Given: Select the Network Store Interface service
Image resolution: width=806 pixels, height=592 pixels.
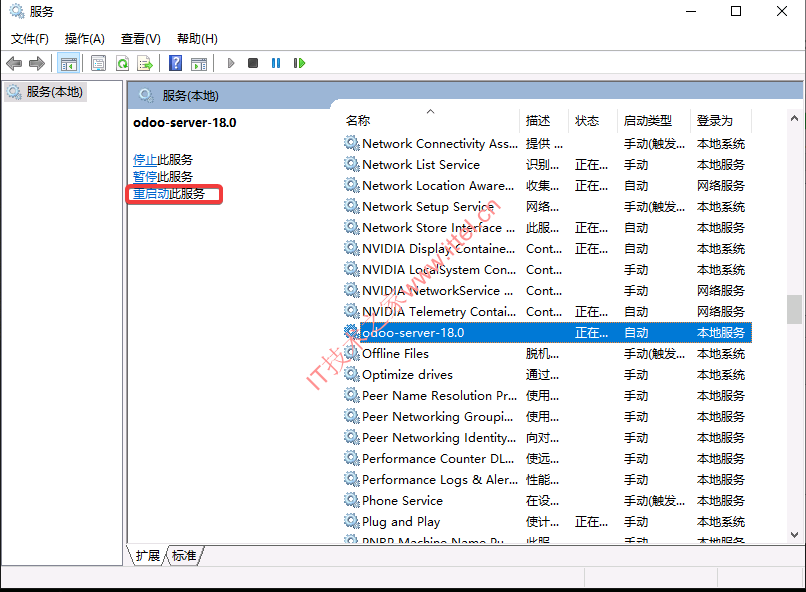Looking at the screenshot, I should 438,228.
